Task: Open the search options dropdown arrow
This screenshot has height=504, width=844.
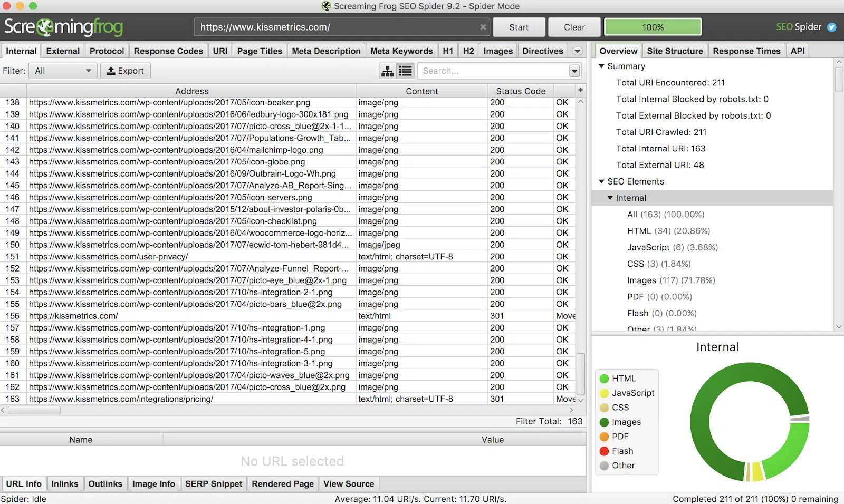Action: tap(574, 71)
